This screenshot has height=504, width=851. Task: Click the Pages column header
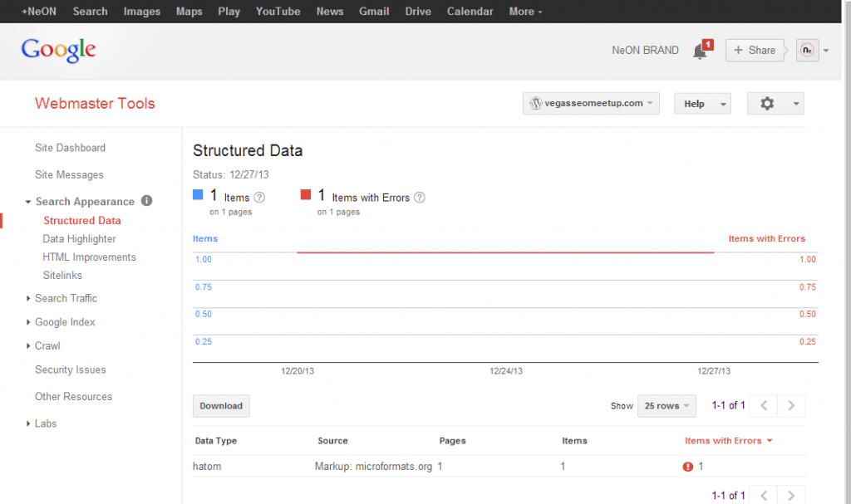[453, 441]
